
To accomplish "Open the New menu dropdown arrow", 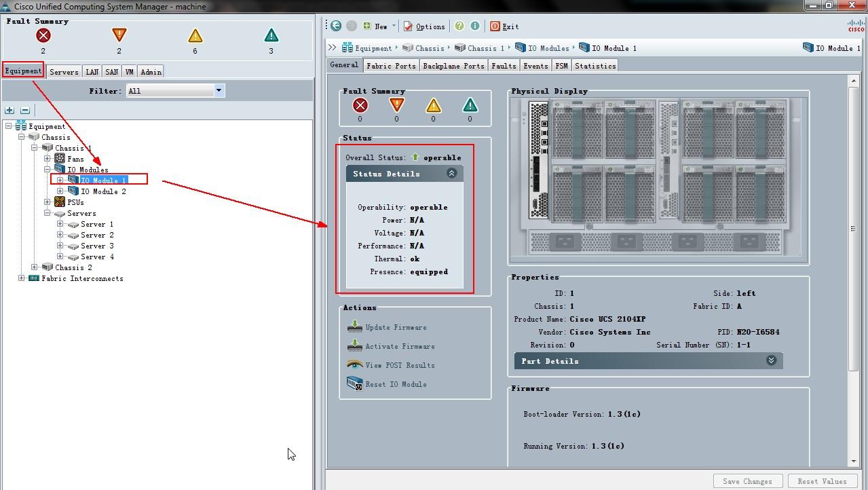I will pyautogui.click(x=394, y=26).
